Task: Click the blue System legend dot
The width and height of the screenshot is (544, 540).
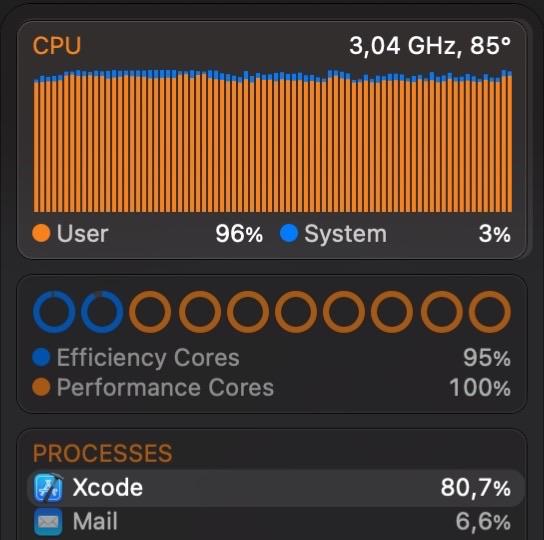Action: pyautogui.click(x=289, y=233)
